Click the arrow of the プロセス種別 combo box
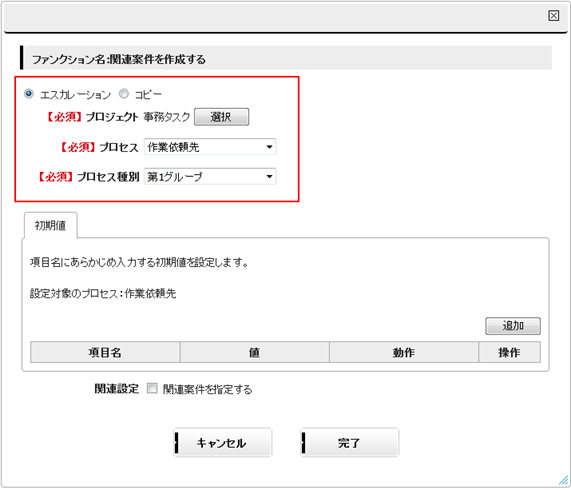571x490 pixels. point(269,177)
